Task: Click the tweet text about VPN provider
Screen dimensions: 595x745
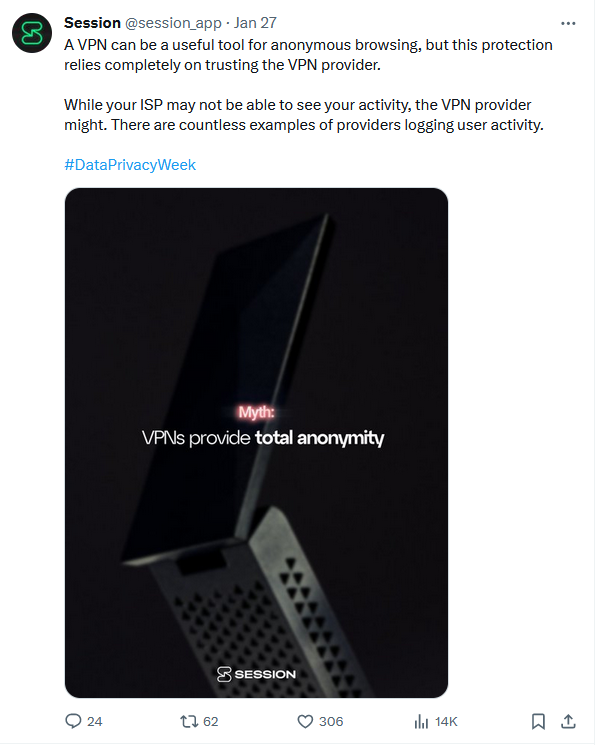Action: [308, 85]
